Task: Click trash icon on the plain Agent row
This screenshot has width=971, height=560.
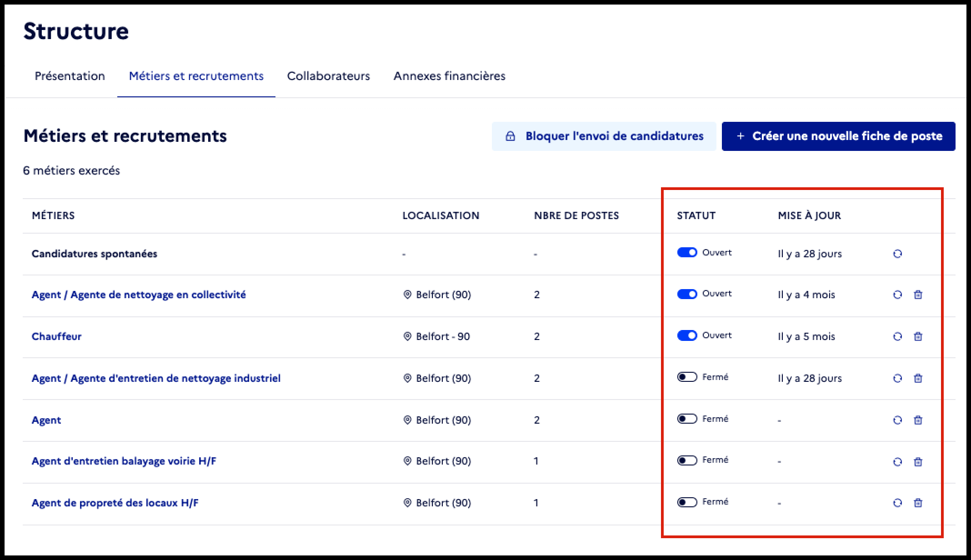Action: (x=918, y=420)
